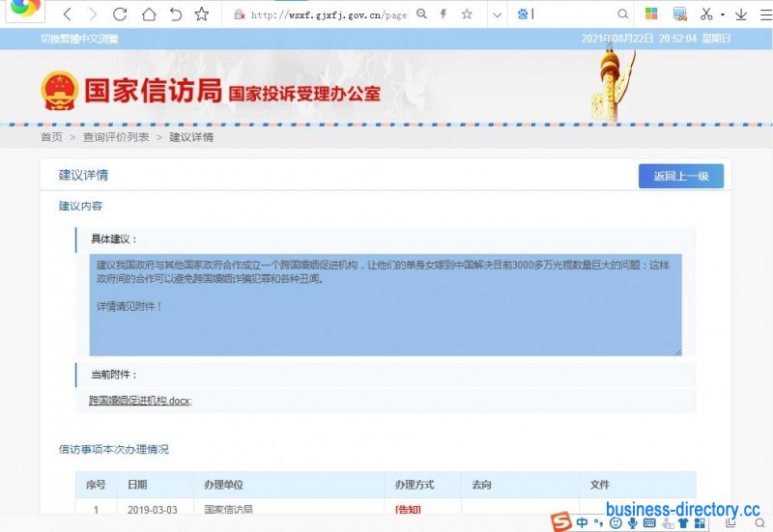The height and width of the screenshot is (532, 773).
Task: Open the scissors screenshot tool
Action: (706, 14)
